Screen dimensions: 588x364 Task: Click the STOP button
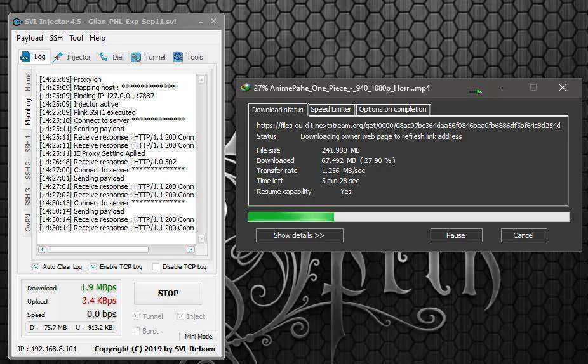pos(168,293)
